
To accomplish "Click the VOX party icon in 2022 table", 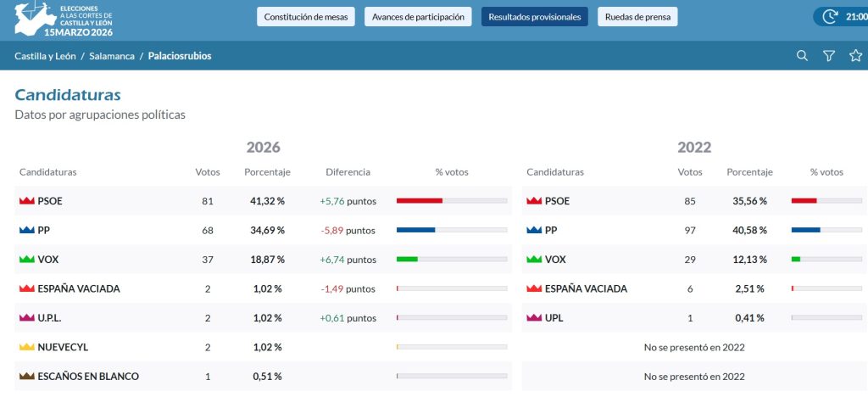I will click(534, 260).
